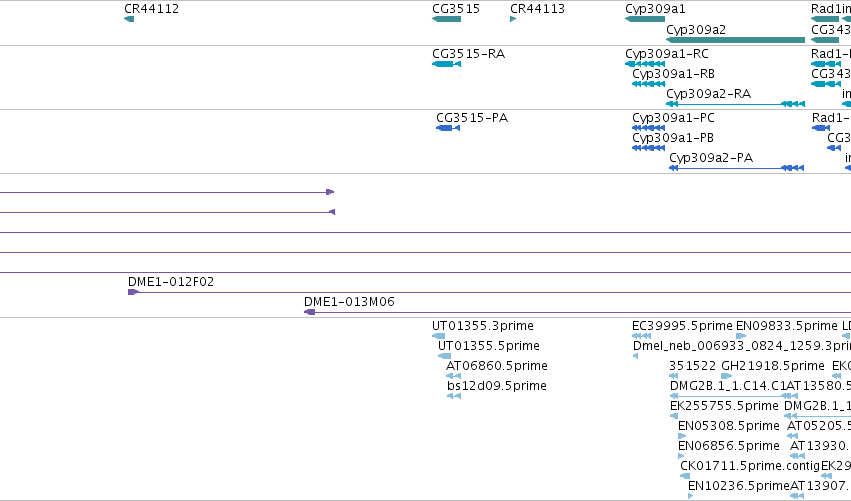Click the Dmel_neb_006933 EST label
Screen dimensions: 851x501
pos(742,346)
